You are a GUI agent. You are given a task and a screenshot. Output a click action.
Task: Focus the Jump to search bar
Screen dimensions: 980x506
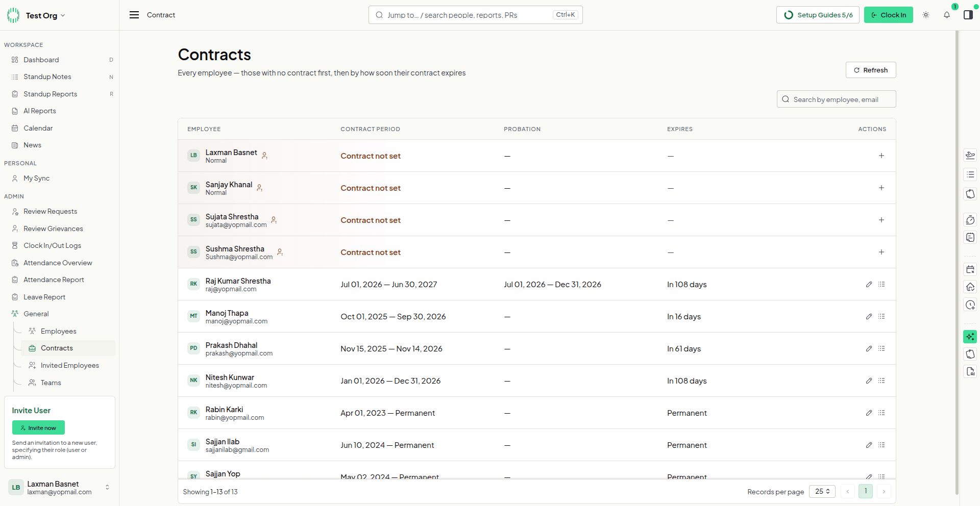pyautogui.click(x=476, y=15)
